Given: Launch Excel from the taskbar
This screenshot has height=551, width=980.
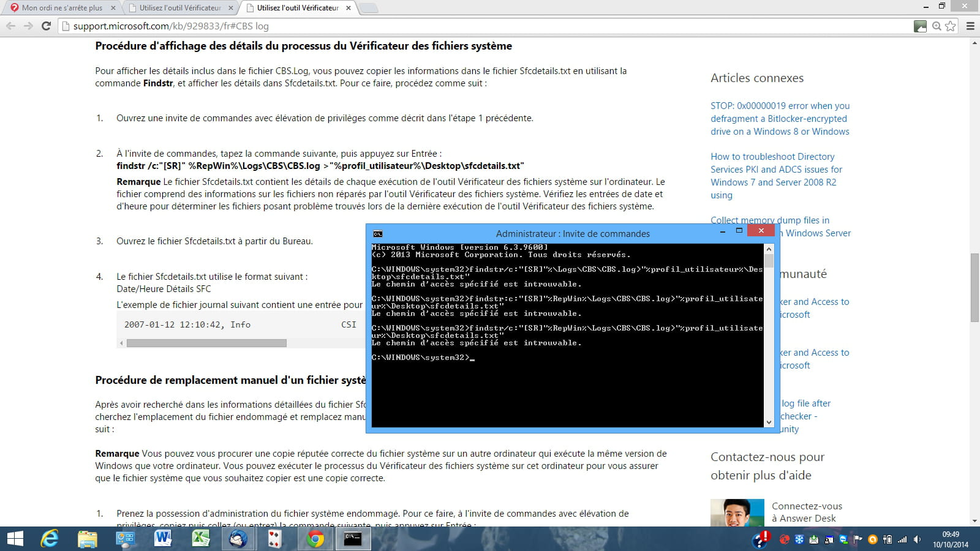Looking at the screenshot, I should tap(201, 539).
